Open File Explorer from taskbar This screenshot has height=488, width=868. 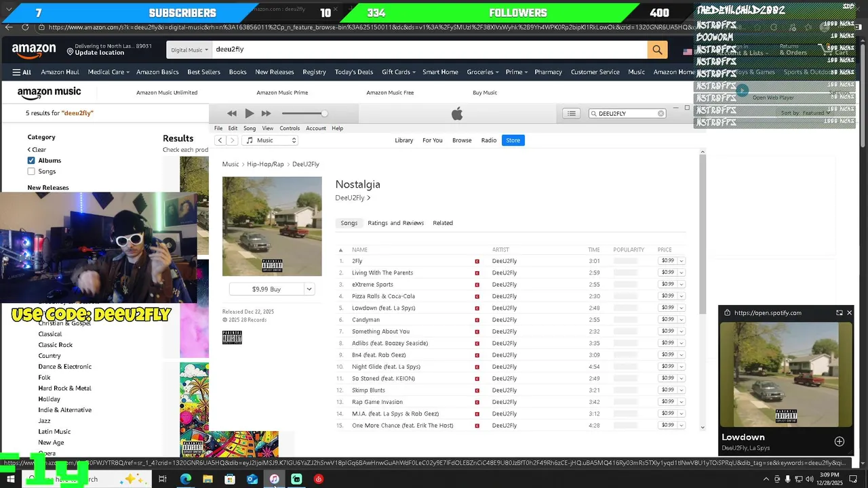tap(208, 479)
